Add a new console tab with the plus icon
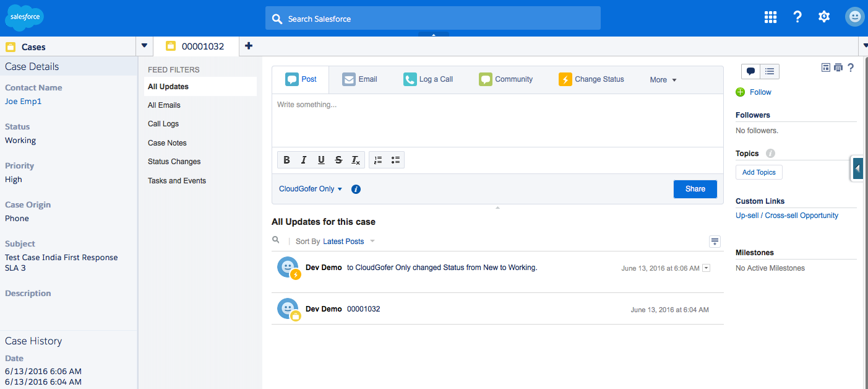Image resolution: width=868 pixels, height=389 pixels. tap(249, 46)
